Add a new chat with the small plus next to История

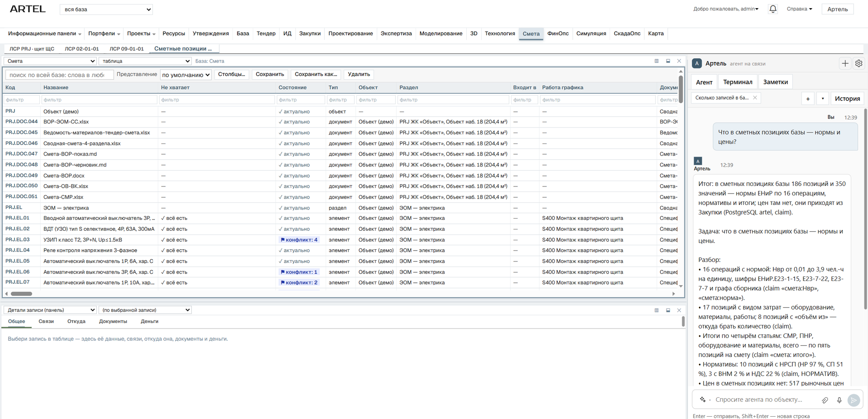tap(808, 99)
